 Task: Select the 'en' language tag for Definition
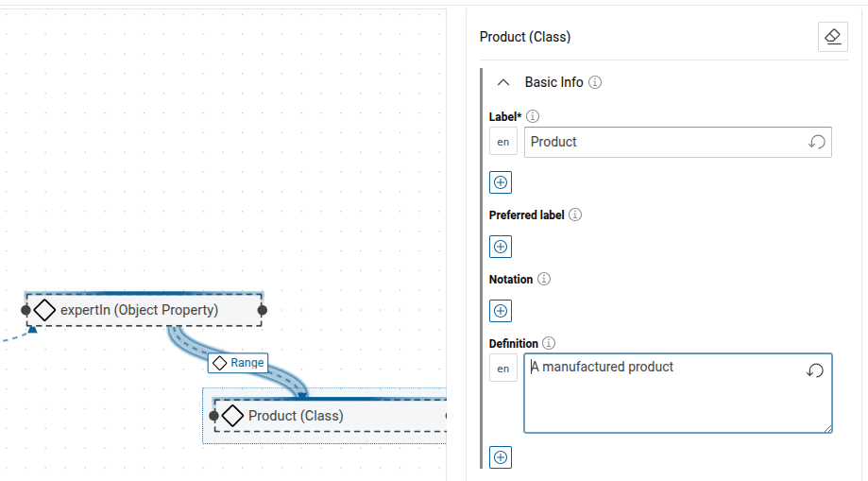503,369
